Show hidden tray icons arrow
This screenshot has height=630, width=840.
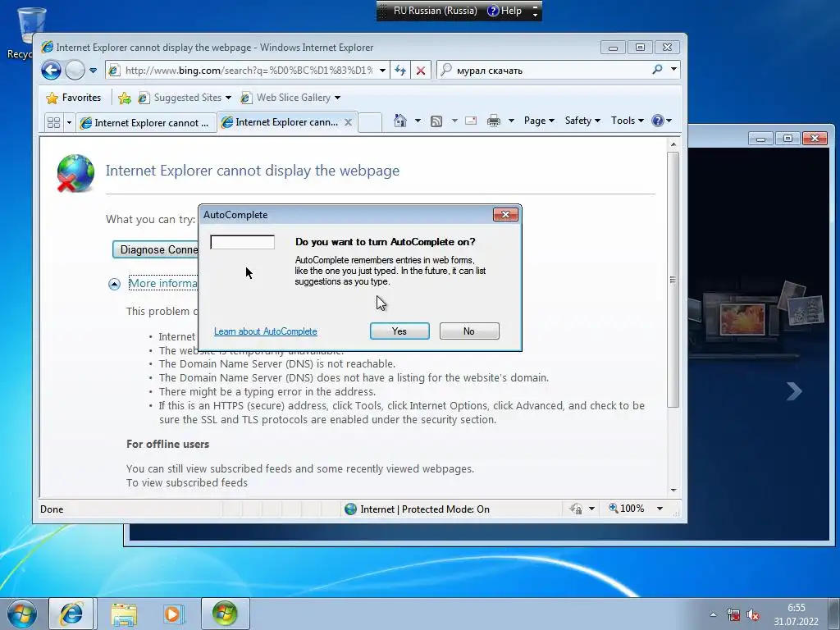pyautogui.click(x=713, y=614)
